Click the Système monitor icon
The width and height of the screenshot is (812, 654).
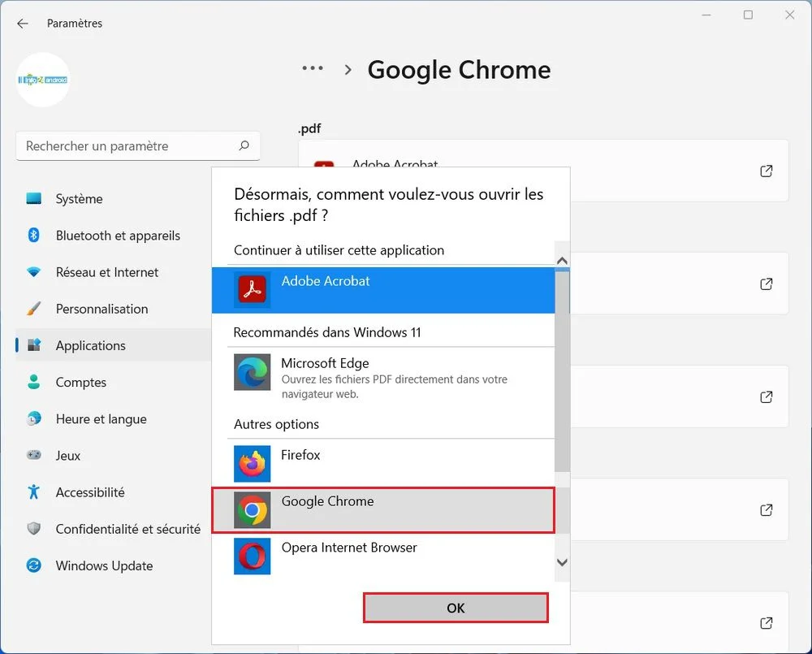(33, 198)
